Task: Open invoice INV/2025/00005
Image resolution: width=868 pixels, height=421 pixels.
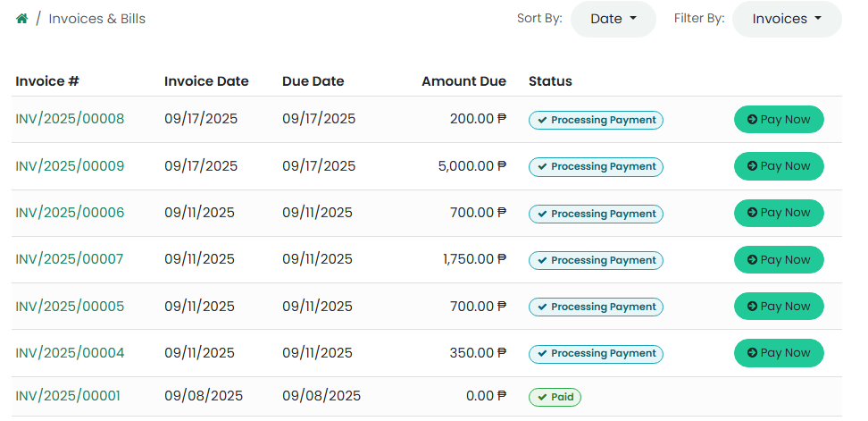Action: pos(70,306)
